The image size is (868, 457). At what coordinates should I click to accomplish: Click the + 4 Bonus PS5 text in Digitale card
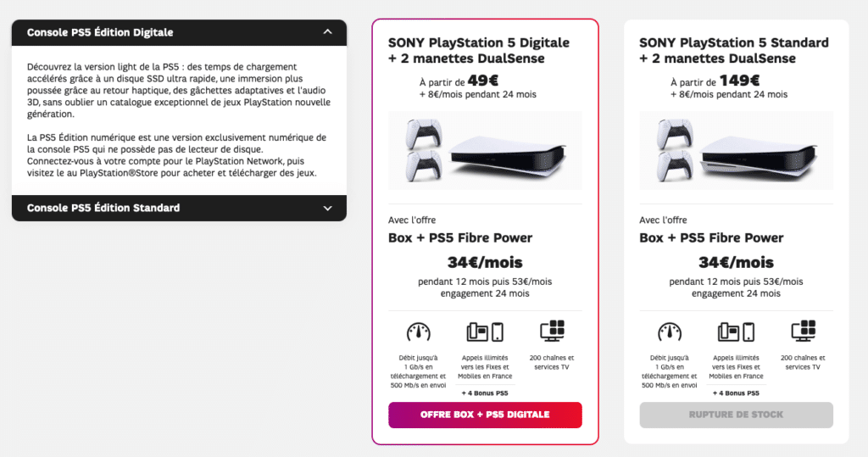point(485,393)
